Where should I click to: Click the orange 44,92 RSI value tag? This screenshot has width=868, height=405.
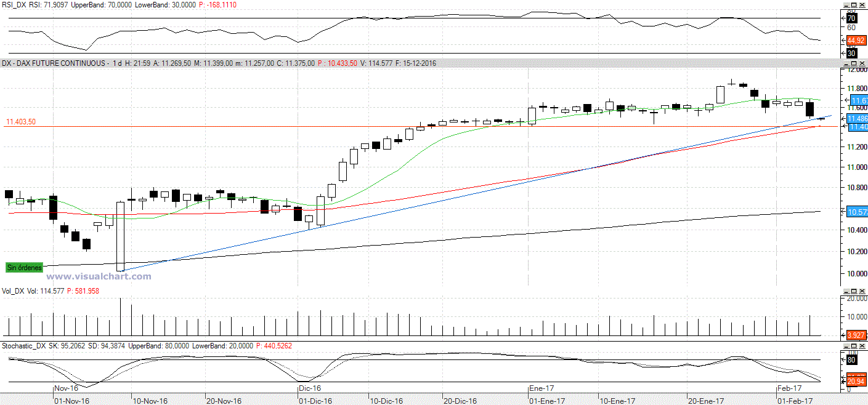pos(856,41)
